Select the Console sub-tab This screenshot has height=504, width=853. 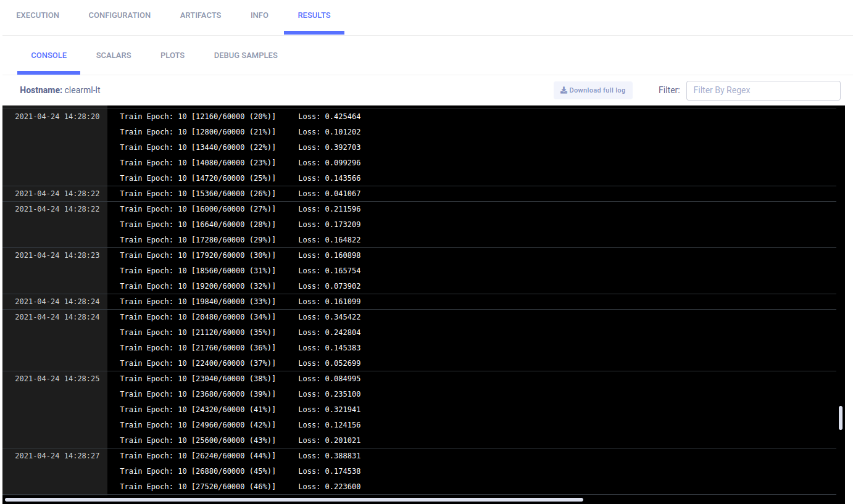pos(49,56)
